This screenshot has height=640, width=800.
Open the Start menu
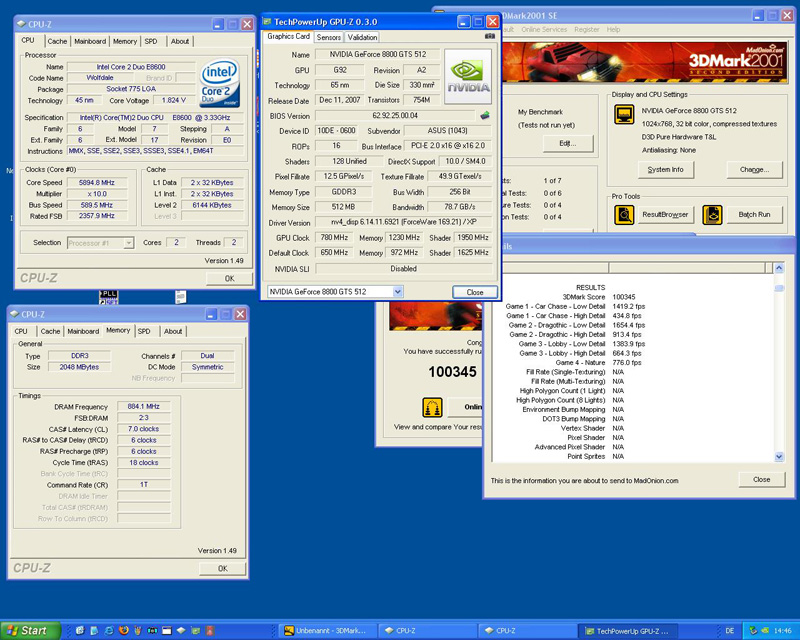[31, 630]
